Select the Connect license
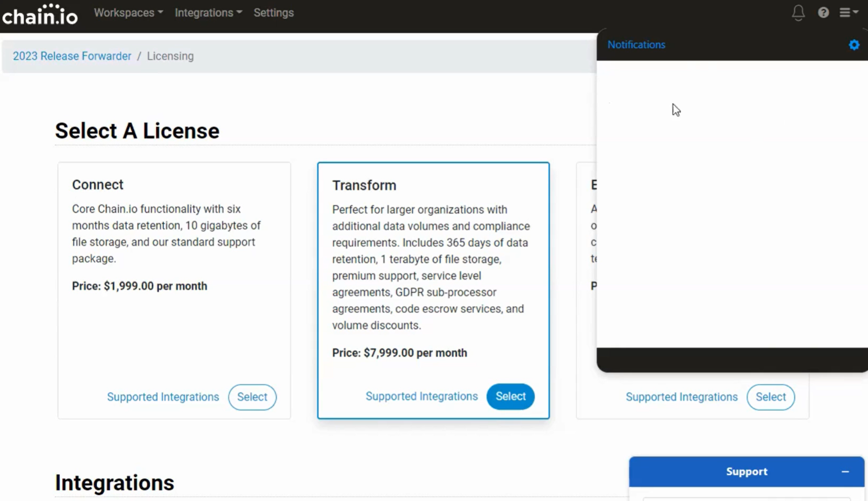This screenshot has height=501, width=868. (252, 397)
